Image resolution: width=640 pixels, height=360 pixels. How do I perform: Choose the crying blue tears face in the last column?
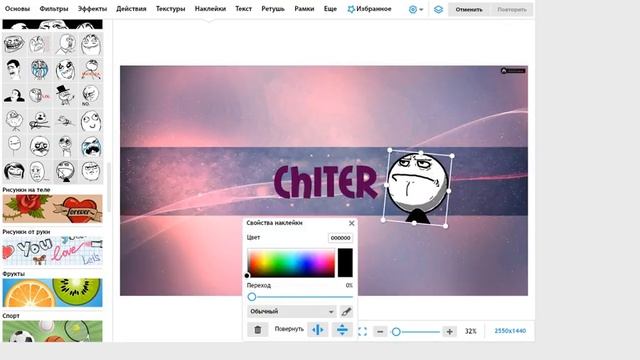[x=91, y=146]
